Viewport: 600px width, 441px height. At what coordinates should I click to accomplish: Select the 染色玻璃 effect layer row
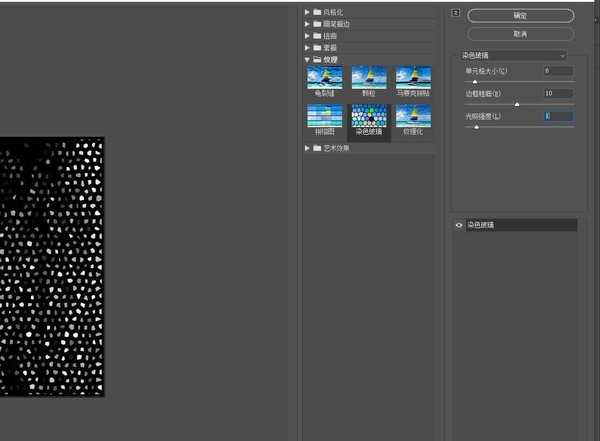point(520,226)
